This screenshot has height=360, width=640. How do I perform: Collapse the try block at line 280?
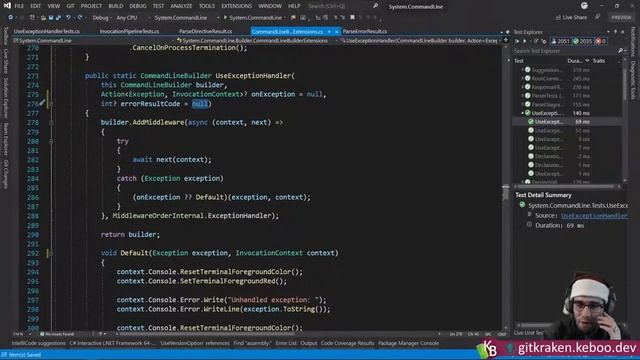[51, 141]
